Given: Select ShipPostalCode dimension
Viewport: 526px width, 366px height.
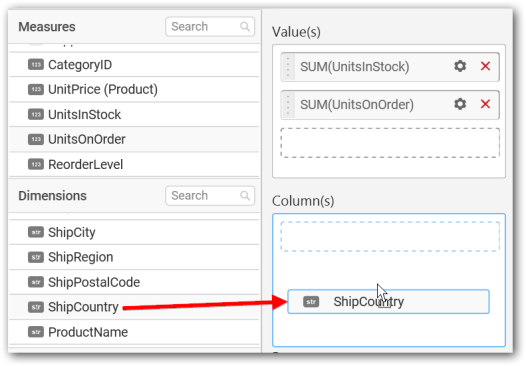Looking at the screenshot, I should click(x=134, y=282).
